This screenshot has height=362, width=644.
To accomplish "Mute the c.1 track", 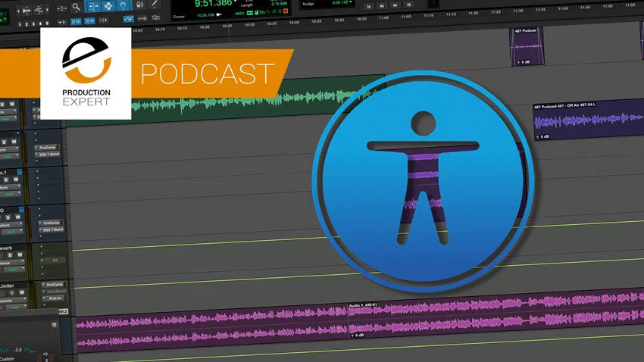I will click(15, 179).
